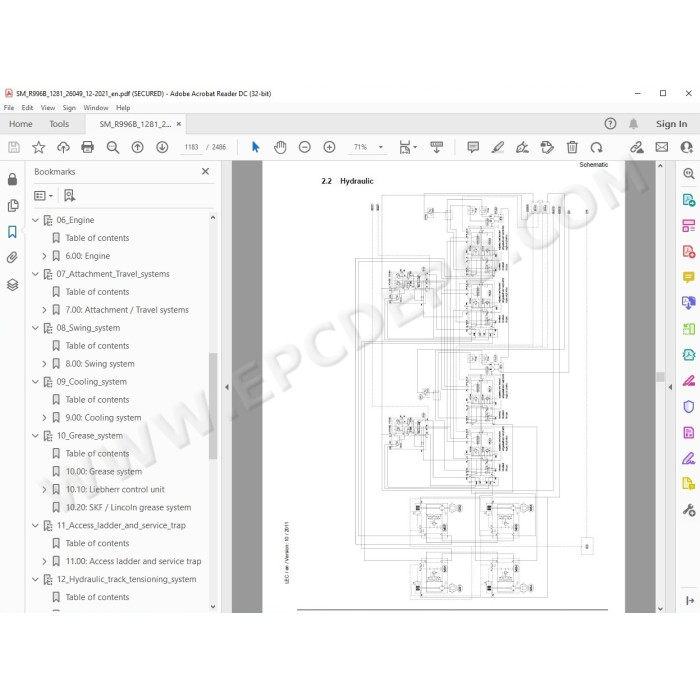The width and height of the screenshot is (700, 700).
Task: Zoom out with minus icon
Action: pyautogui.click(x=304, y=147)
